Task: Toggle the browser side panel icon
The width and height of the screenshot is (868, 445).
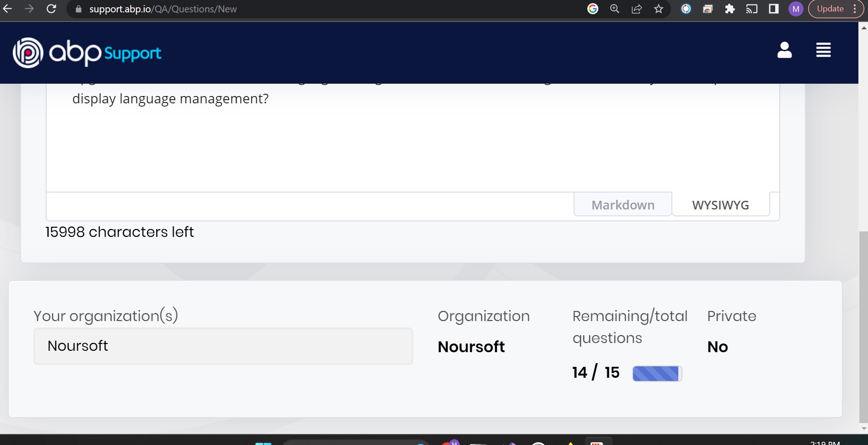Action: point(773,9)
